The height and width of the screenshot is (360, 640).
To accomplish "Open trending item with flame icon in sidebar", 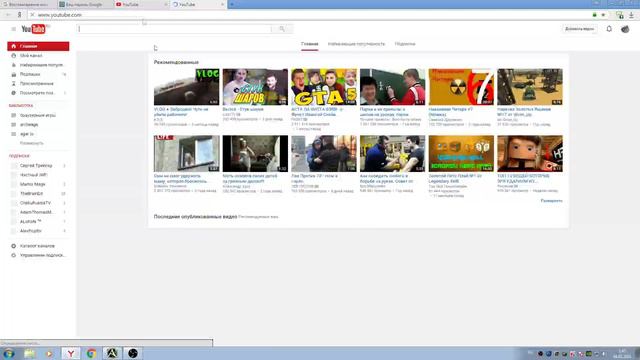I will point(38,65).
